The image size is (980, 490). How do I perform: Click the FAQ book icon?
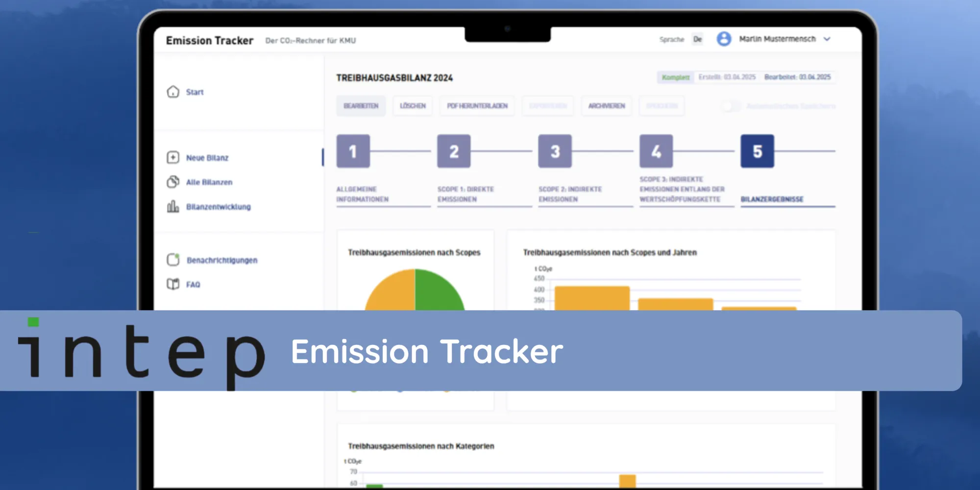pyautogui.click(x=173, y=284)
